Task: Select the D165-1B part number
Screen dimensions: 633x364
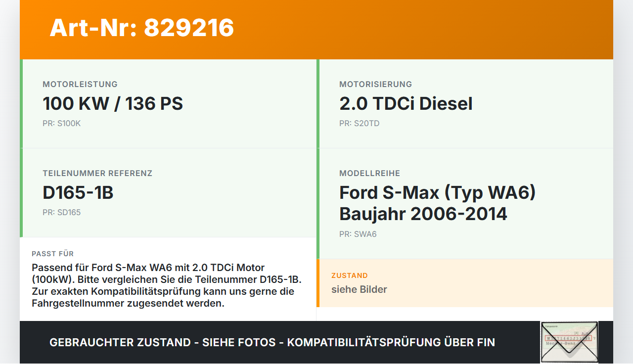Action: 78,193
